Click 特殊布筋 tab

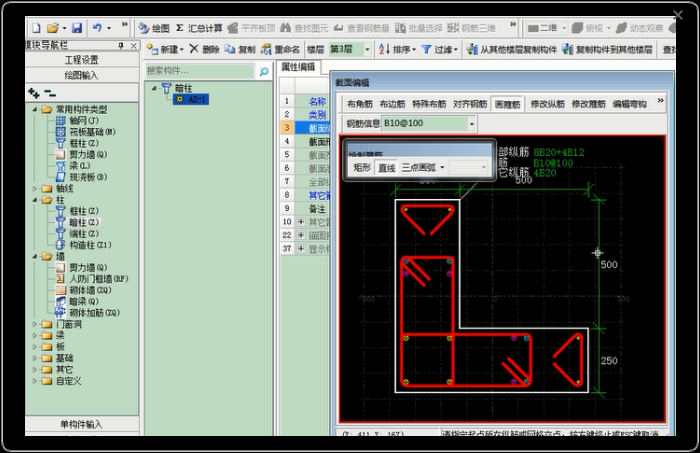pyautogui.click(x=429, y=104)
